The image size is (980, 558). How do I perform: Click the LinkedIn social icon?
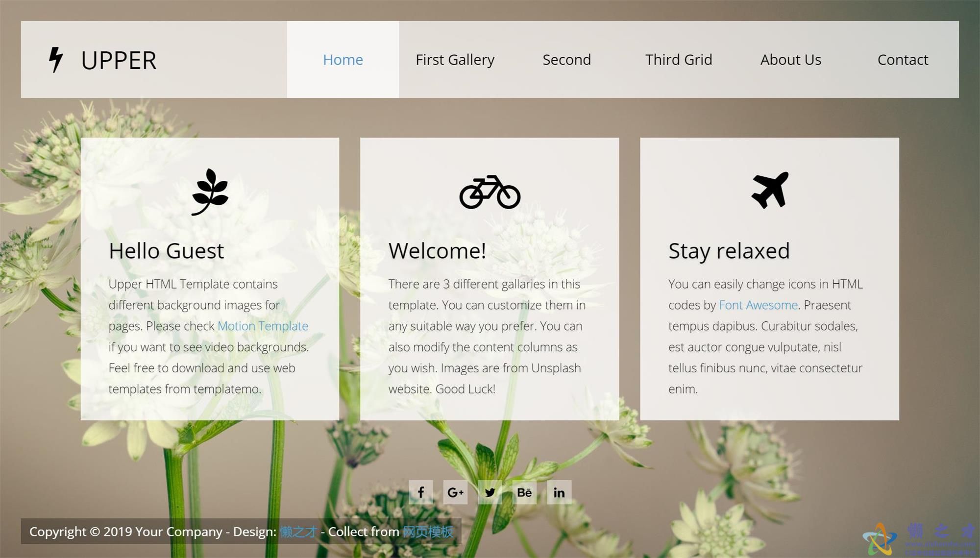pos(559,492)
